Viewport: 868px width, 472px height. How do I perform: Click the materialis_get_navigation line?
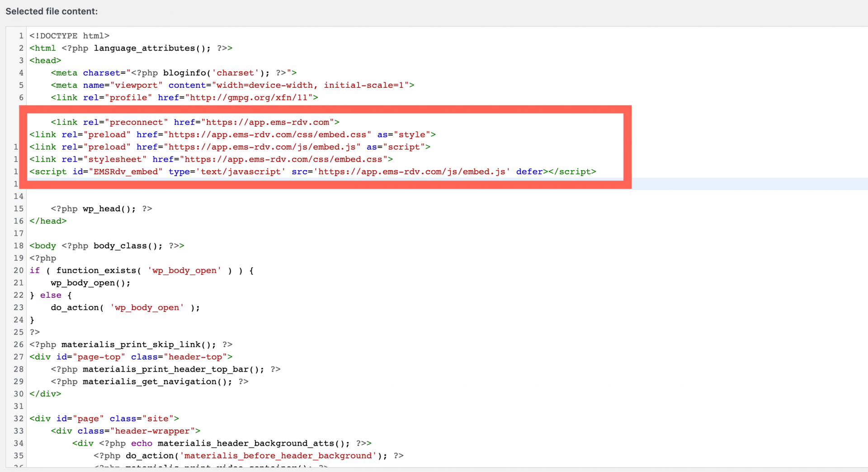pyautogui.click(x=150, y=381)
